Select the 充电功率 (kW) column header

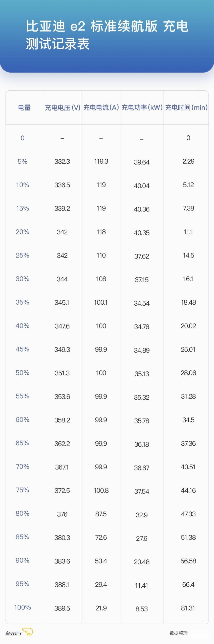pos(142,108)
